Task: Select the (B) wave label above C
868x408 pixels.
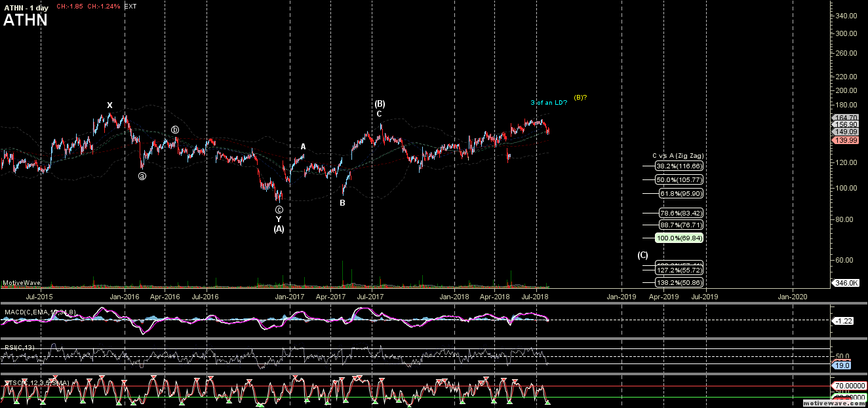Action: (x=380, y=104)
